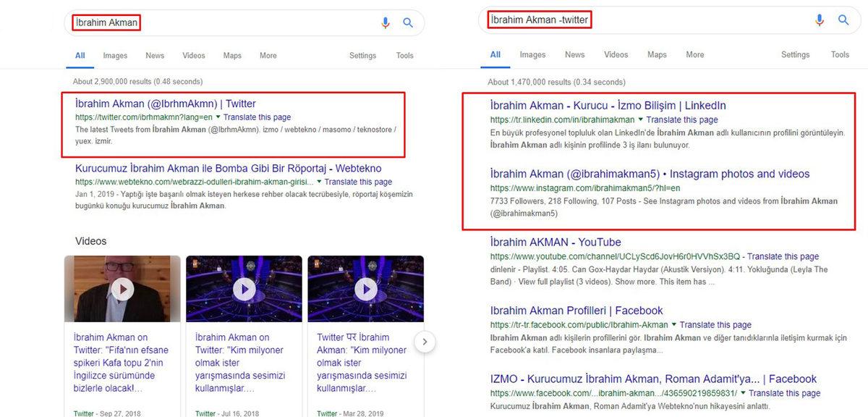
Task: Open the Tools menu in the right panel
Action: (x=840, y=54)
